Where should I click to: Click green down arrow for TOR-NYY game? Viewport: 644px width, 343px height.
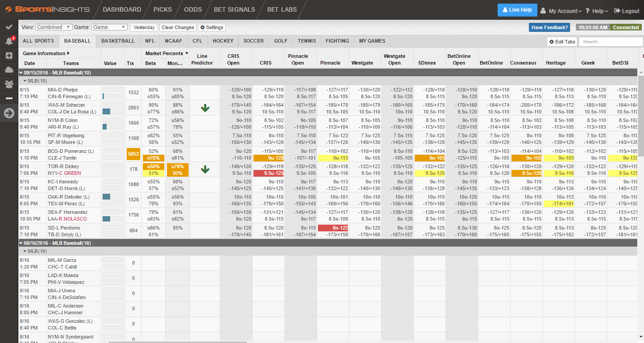pyautogui.click(x=205, y=169)
